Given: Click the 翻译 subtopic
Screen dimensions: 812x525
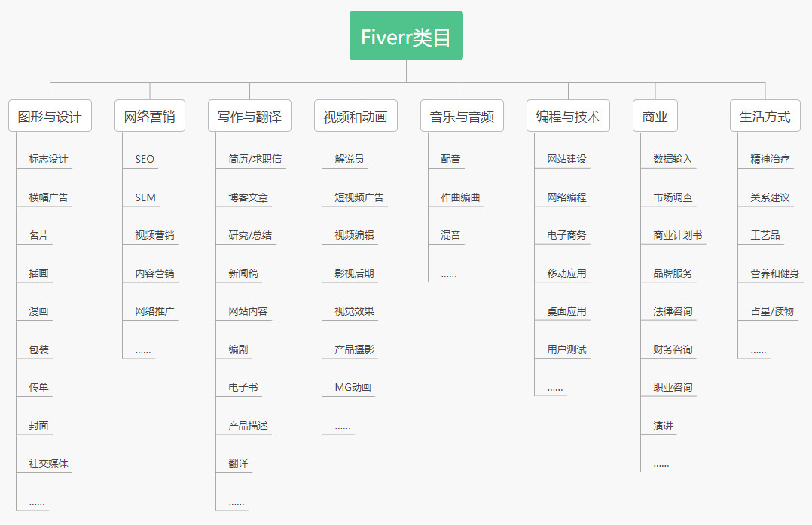Looking at the screenshot, I should 238,463.
